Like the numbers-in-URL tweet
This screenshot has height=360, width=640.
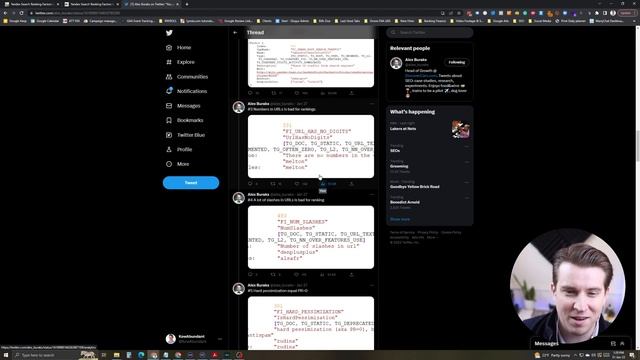[x=297, y=184]
